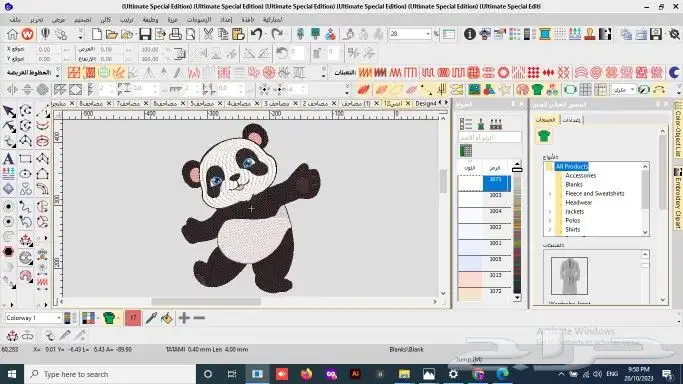Click the eyedropper pick color icon

click(x=151, y=318)
